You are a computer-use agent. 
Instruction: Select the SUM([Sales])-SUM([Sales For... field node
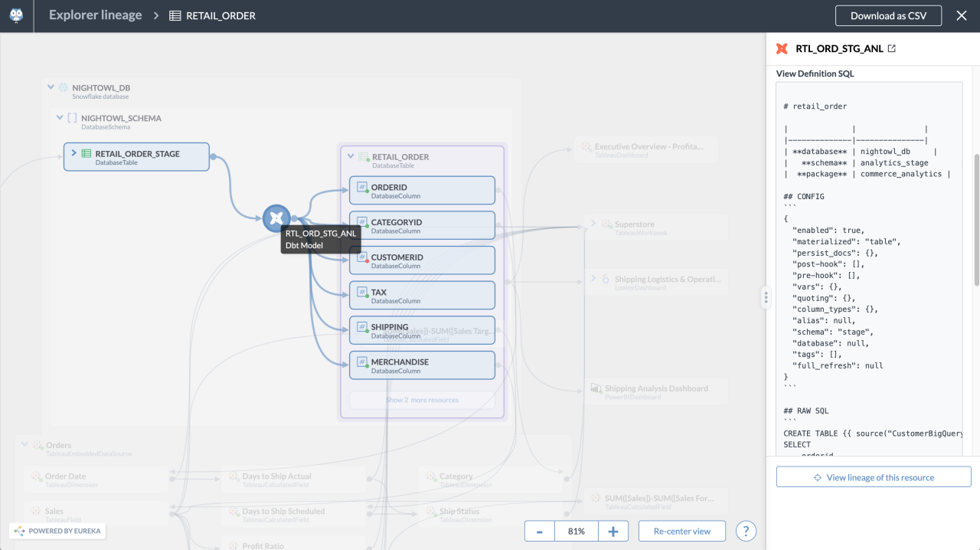tap(655, 502)
